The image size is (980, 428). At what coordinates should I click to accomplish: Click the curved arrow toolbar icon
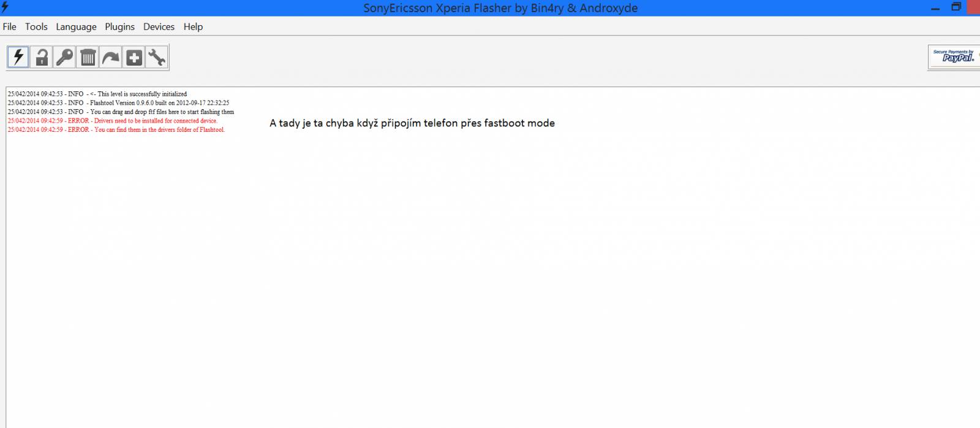(111, 57)
